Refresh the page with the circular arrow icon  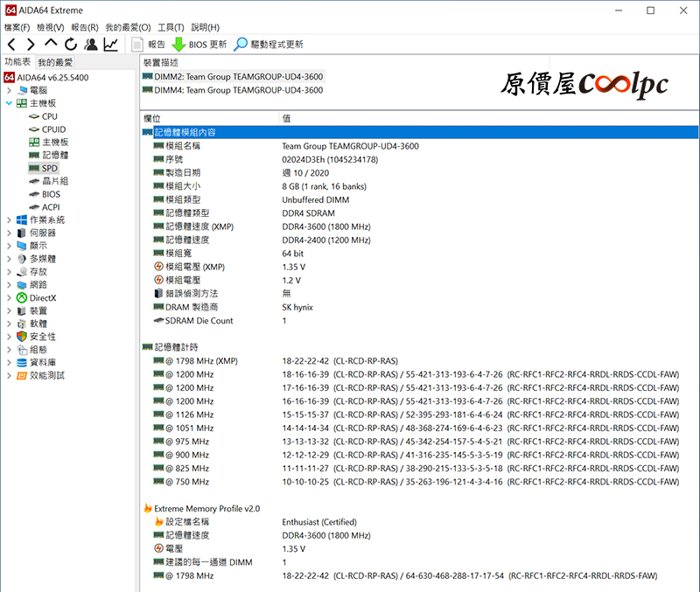pyautogui.click(x=71, y=45)
